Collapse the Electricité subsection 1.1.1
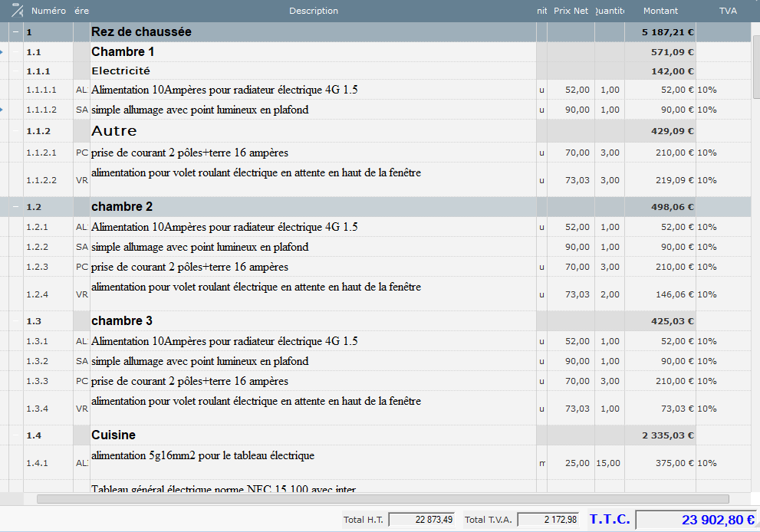The image size is (760, 532). pos(16,71)
